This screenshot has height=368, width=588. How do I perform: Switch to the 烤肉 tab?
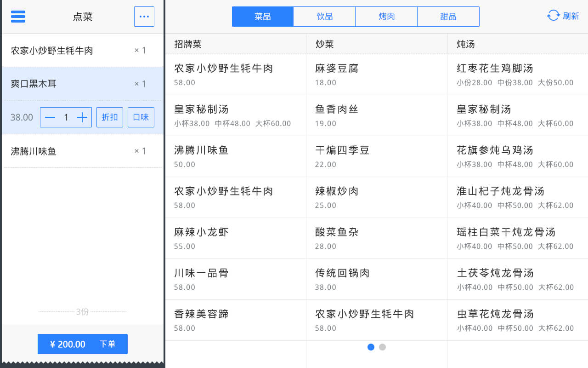pyautogui.click(x=386, y=17)
